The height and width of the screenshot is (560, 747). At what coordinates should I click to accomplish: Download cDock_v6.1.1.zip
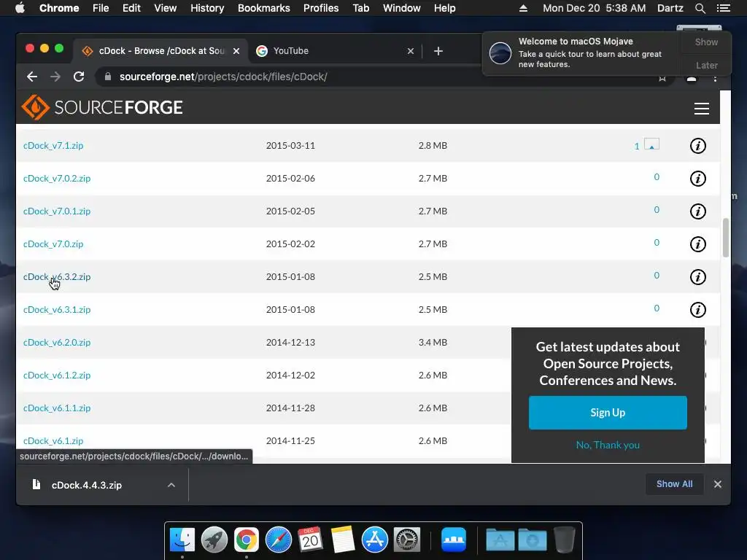(x=57, y=408)
